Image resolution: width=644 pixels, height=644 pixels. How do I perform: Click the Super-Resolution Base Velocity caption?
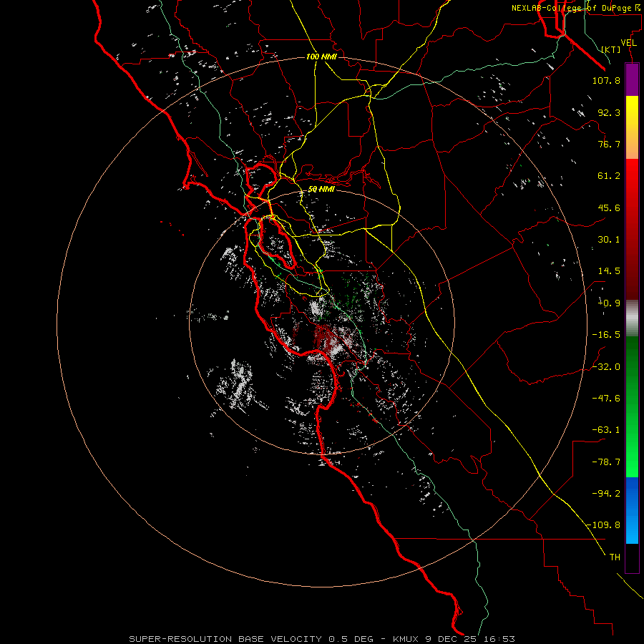tap(321, 639)
